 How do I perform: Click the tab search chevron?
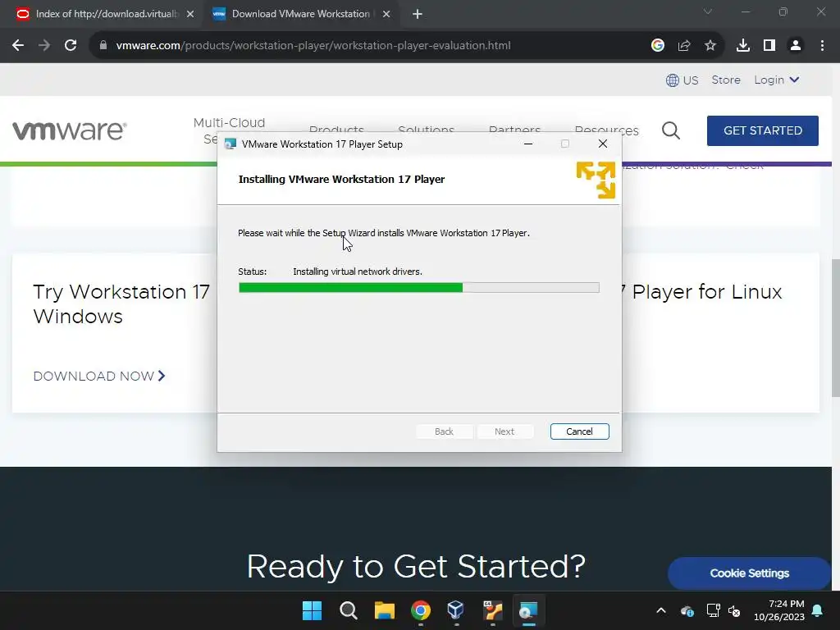tap(708, 11)
